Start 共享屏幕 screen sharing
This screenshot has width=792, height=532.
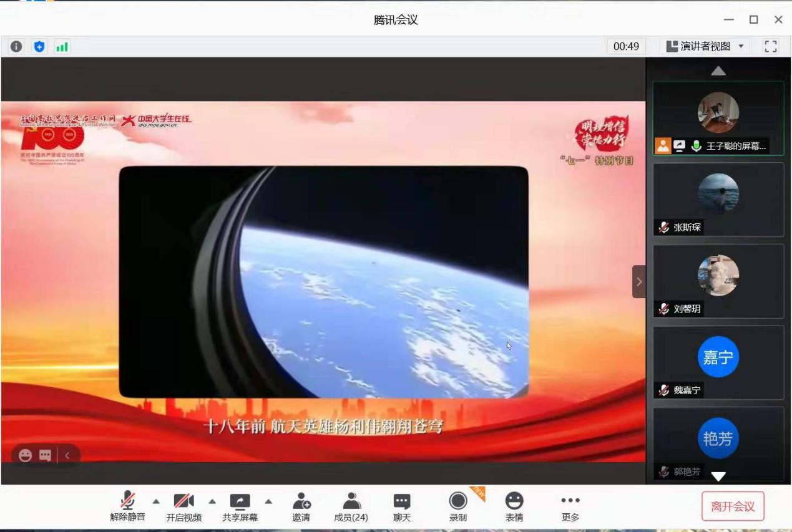[240, 506]
